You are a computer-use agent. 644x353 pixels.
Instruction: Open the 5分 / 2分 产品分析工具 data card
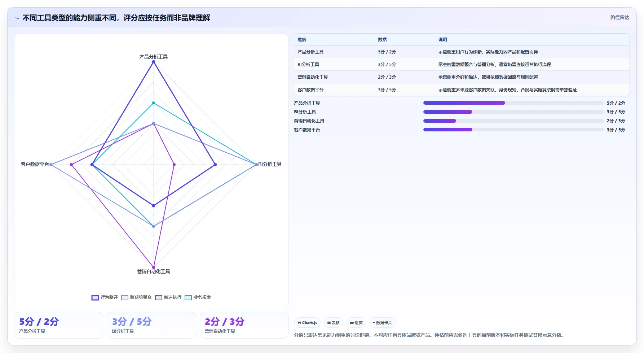[x=58, y=325]
